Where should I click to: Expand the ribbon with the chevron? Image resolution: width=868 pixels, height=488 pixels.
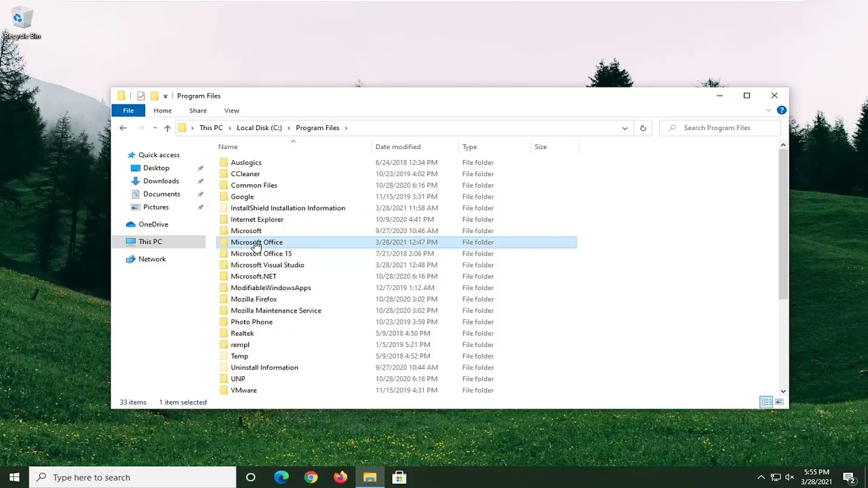pyautogui.click(x=768, y=110)
